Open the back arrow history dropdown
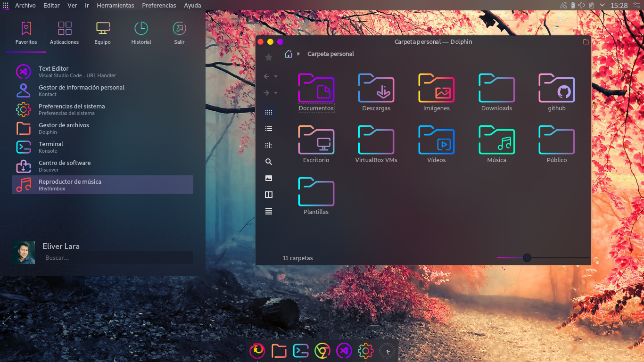 coord(276,76)
